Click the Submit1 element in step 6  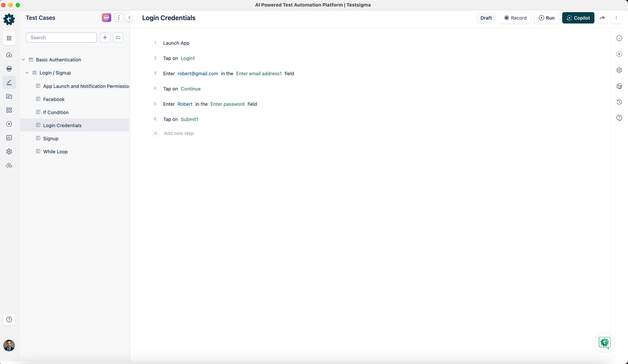[189, 119]
